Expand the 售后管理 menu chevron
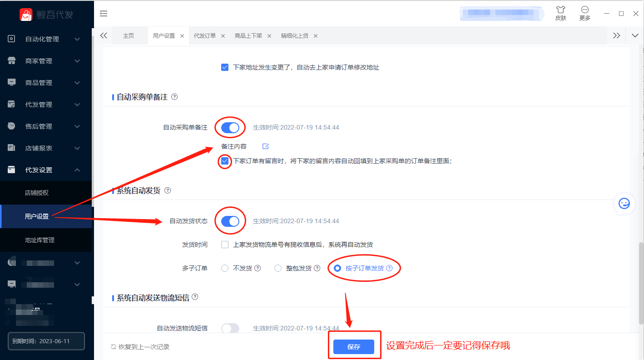Screen dimensions: 644x360 pos(77,126)
